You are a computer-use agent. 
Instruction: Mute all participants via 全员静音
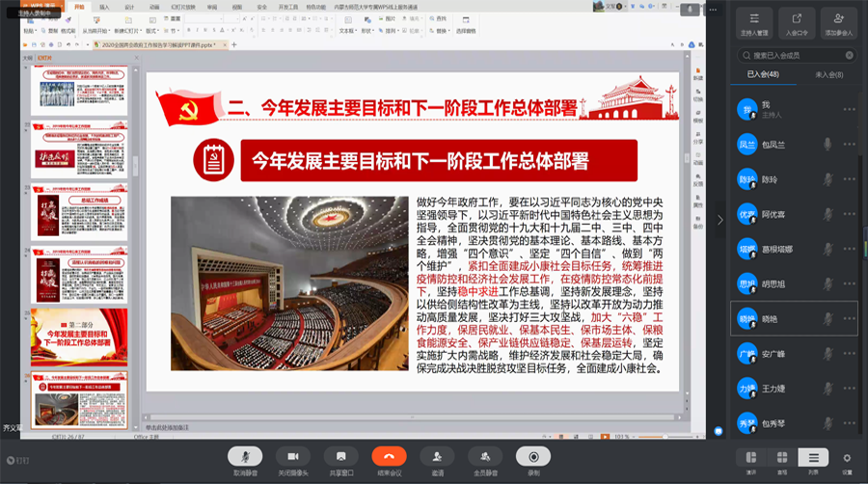coord(485,457)
